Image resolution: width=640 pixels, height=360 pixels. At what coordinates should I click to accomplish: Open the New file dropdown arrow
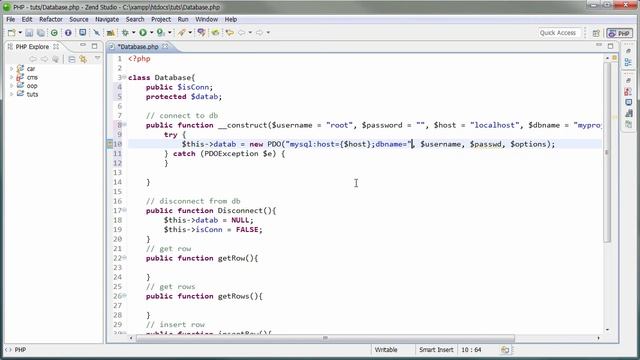coord(20,33)
